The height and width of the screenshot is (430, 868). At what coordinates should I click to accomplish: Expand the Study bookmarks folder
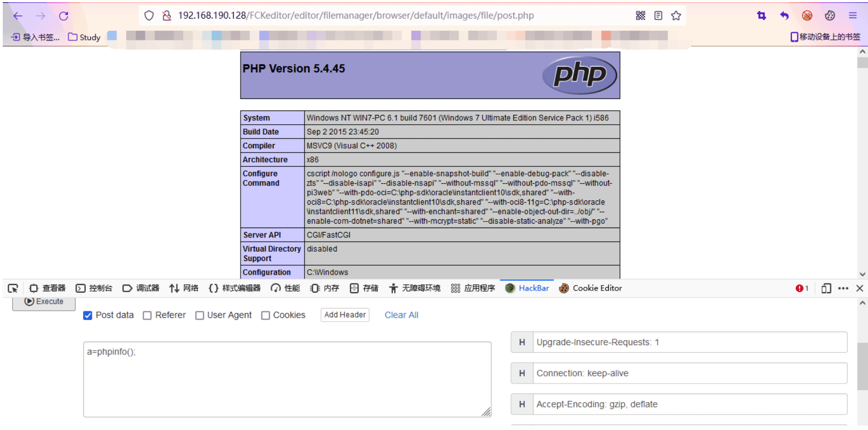(x=84, y=37)
